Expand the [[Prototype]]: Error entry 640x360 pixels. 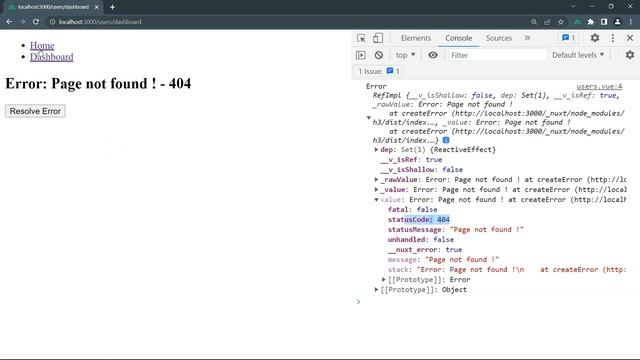[384, 280]
